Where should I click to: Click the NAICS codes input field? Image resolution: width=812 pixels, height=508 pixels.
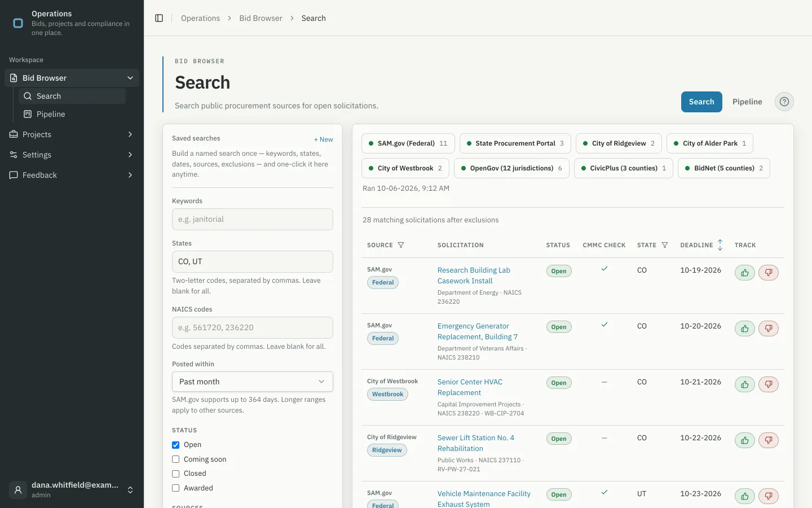click(x=253, y=327)
